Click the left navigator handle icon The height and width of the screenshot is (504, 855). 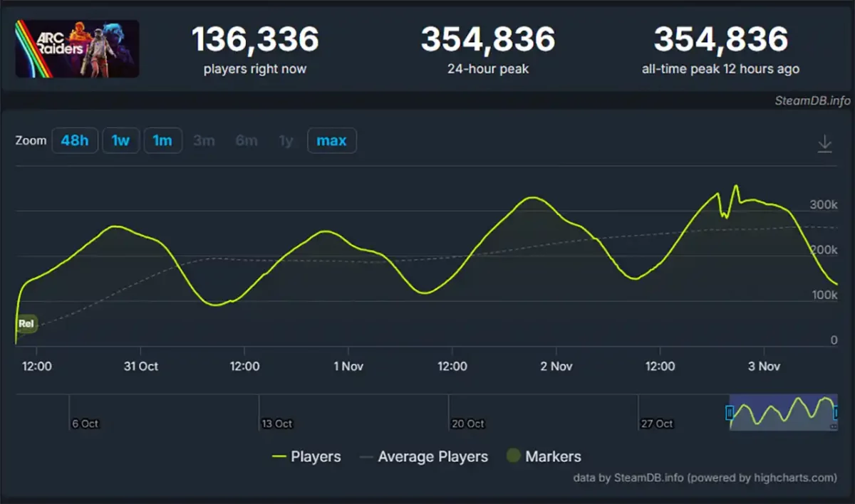[729, 413]
